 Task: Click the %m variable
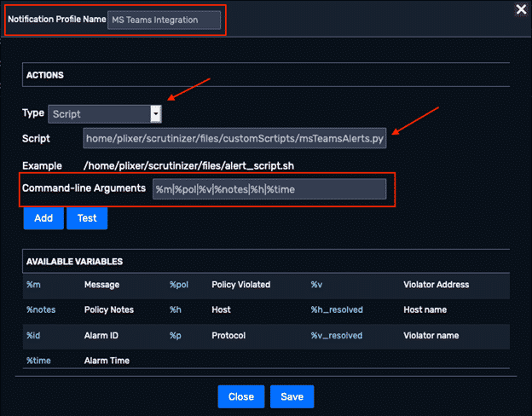click(33, 285)
